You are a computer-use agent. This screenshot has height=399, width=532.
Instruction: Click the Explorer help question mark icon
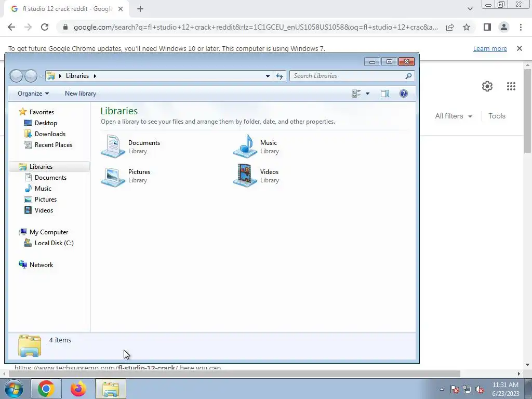click(x=403, y=94)
